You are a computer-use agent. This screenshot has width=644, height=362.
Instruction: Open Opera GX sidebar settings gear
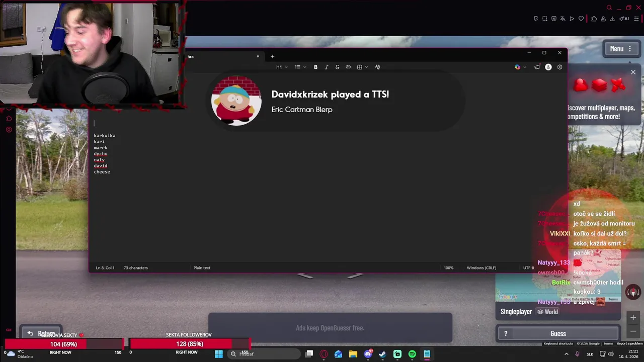tap(9, 130)
